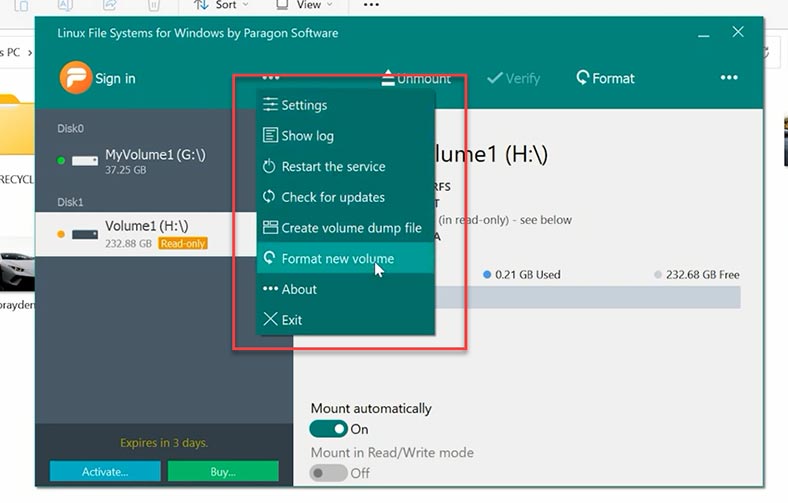The image size is (788, 503).
Task: Click the Verify checkmark button
Action: [x=514, y=78]
